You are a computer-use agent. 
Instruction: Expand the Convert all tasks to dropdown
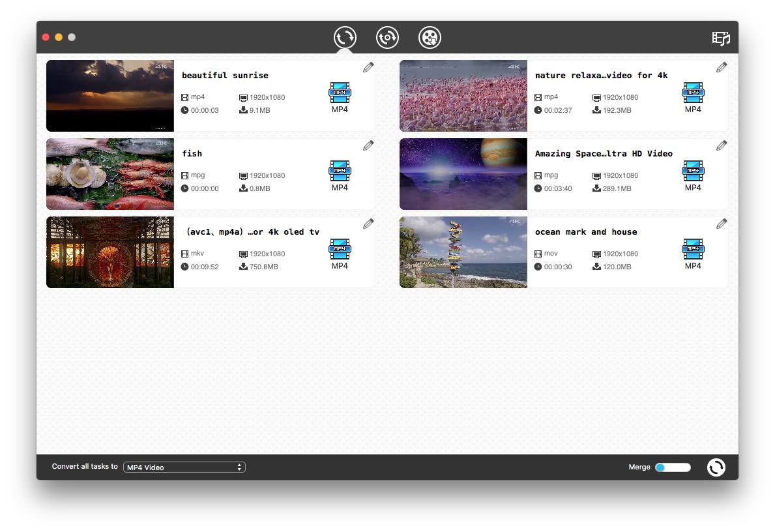[x=184, y=467]
